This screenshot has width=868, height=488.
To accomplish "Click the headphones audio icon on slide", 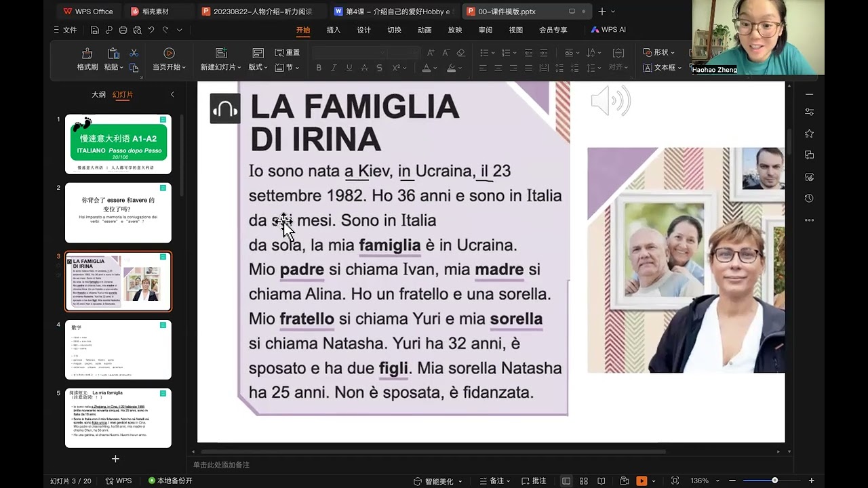I will point(224,108).
